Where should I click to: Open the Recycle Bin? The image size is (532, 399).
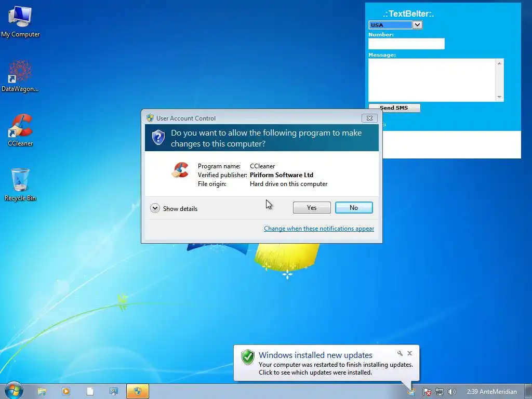pos(20,184)
